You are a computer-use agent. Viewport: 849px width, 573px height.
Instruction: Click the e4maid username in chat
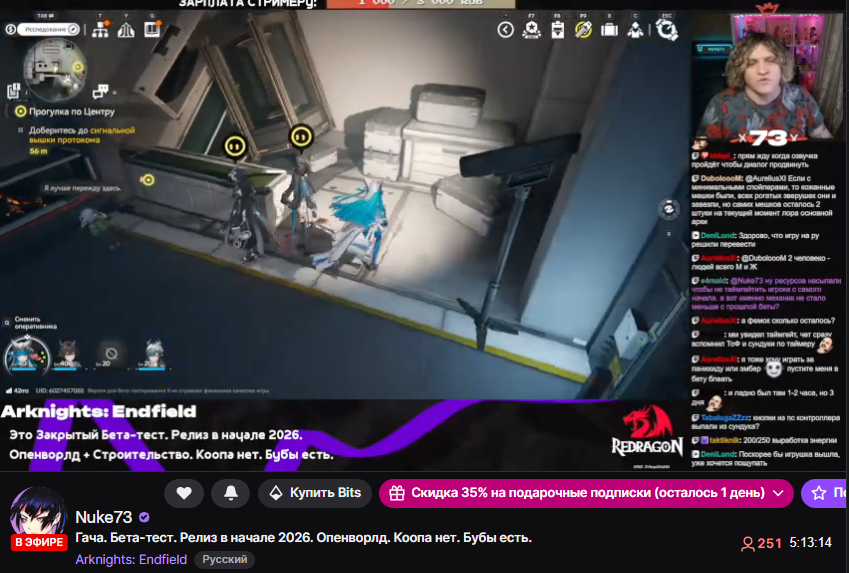[x=713, y=281]
